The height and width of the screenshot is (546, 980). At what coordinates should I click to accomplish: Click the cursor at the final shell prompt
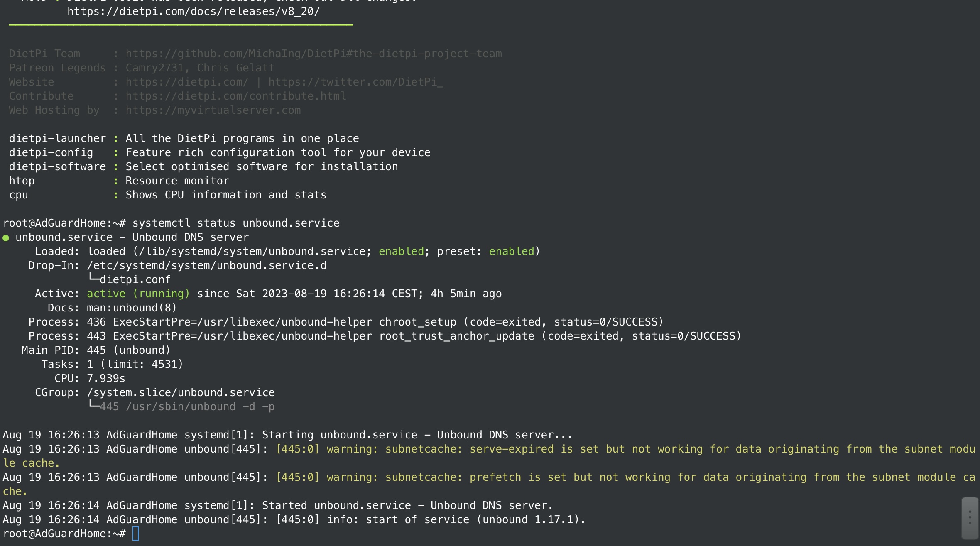pyautogui.click(x=135, y=534)
